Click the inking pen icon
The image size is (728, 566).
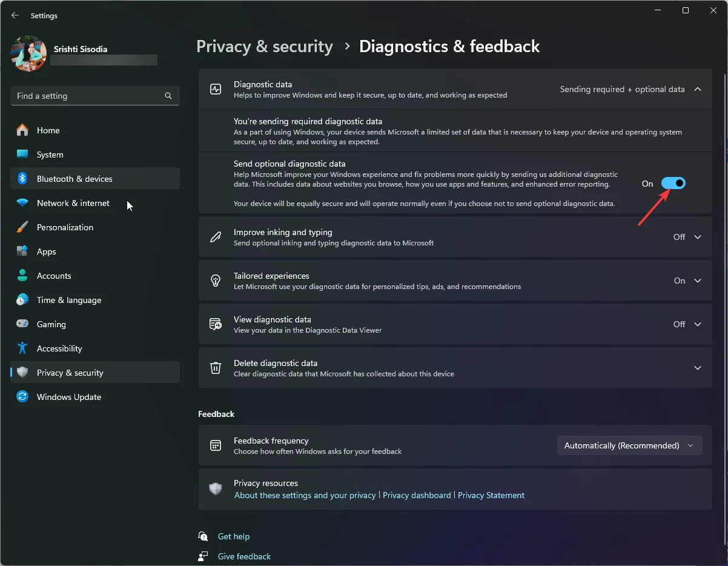tap(216, 237)
